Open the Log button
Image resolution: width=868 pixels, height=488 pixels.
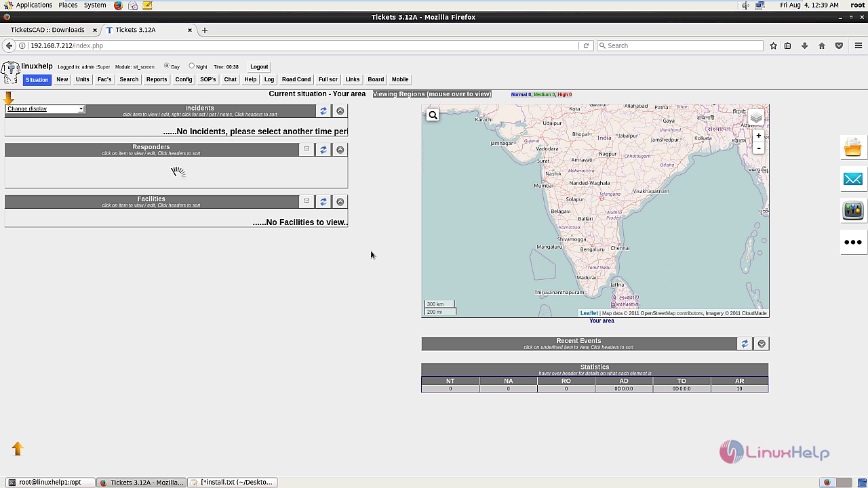click(269, 79)
